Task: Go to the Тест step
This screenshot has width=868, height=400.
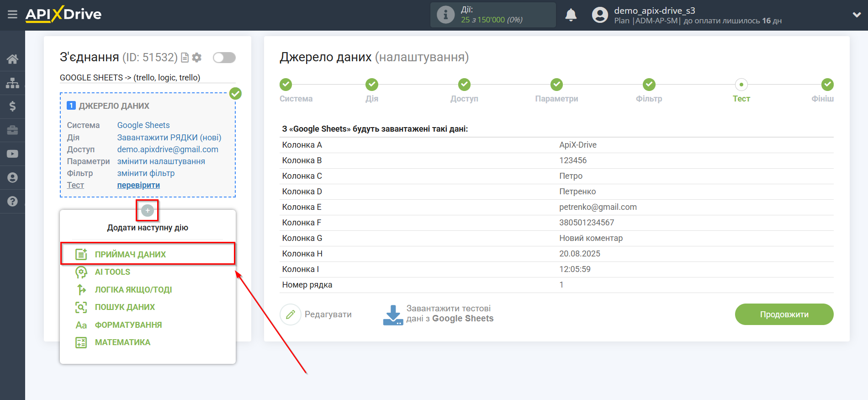Action: point(741,85)
